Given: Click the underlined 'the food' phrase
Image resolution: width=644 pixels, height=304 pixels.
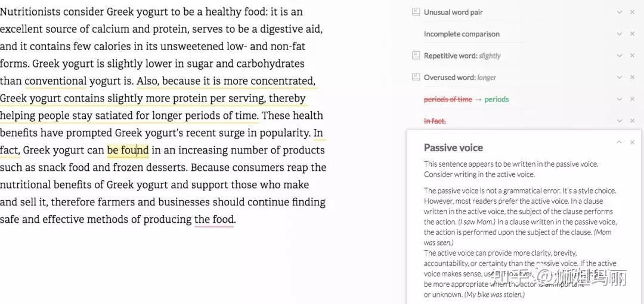Looking at the screenshot, I should pos(213,219).
